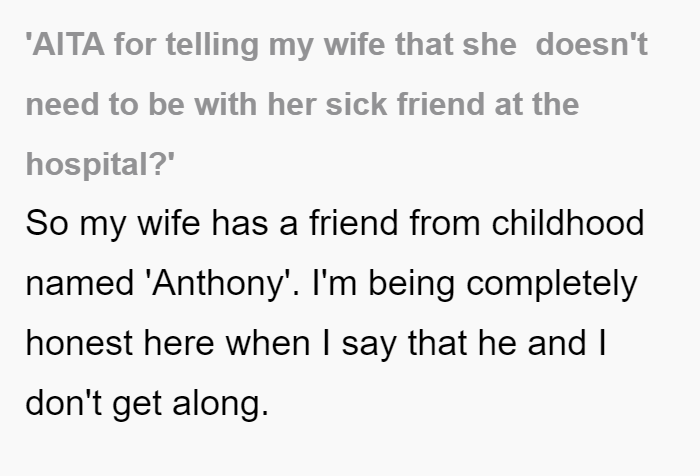Click the word 'sick' in the heading
The image size is (700, 476).
(x=356, y=104)
